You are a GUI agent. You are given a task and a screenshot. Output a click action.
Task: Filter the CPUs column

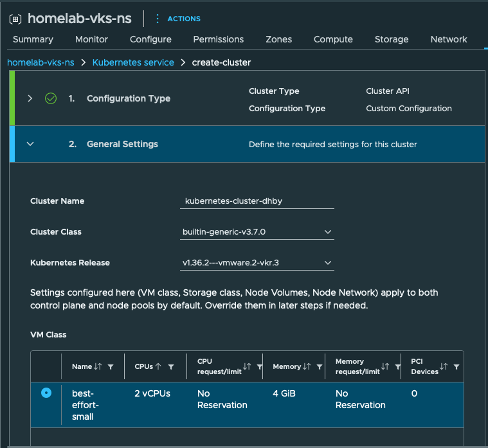pyautogui.click(x=171, y=367)
